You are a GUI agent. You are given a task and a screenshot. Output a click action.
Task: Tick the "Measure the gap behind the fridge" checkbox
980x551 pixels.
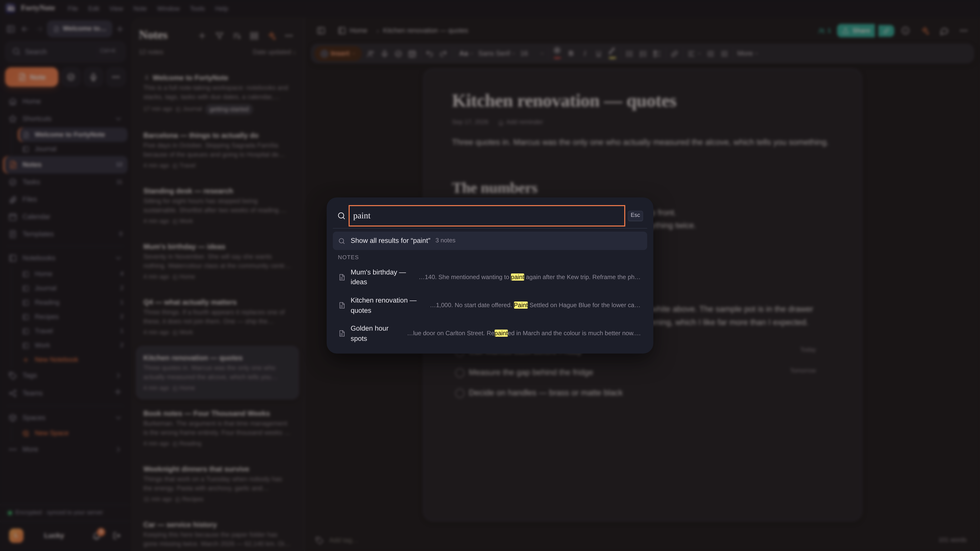pos(460,373)
